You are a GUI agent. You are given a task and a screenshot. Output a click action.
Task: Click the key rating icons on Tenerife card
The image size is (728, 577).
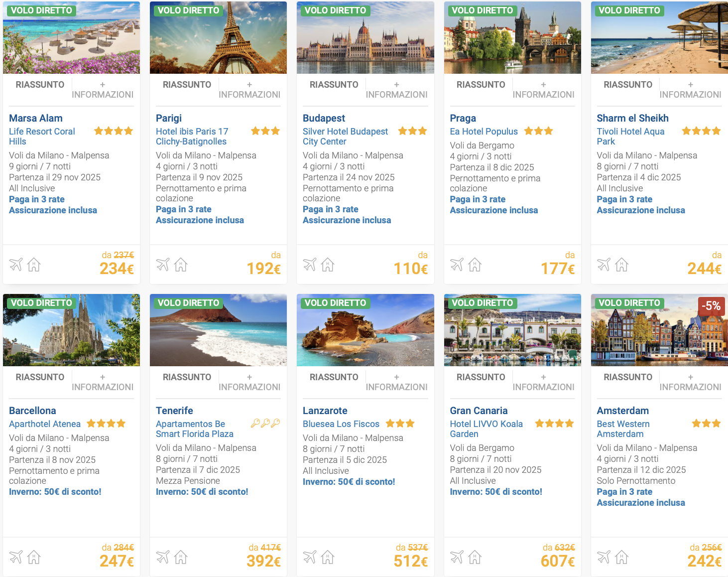(265, 424)
